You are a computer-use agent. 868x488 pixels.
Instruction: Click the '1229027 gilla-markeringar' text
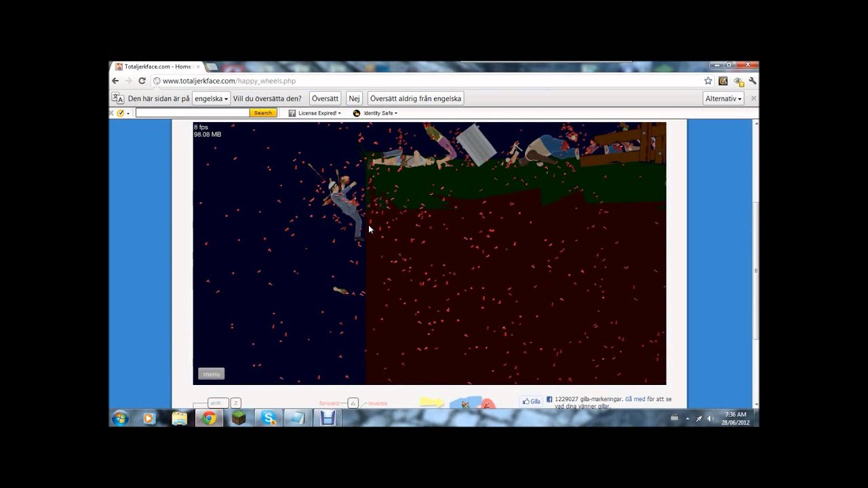point(589,399)
